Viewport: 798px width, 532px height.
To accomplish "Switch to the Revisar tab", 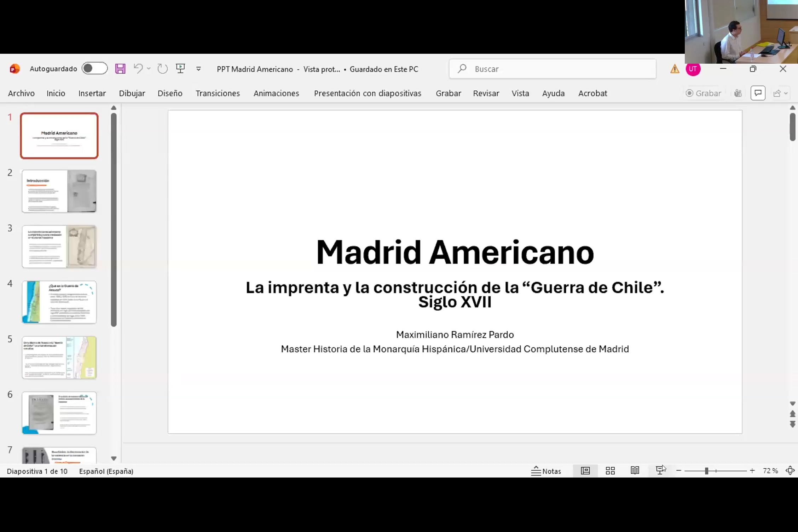I will [x=486, y=93].
